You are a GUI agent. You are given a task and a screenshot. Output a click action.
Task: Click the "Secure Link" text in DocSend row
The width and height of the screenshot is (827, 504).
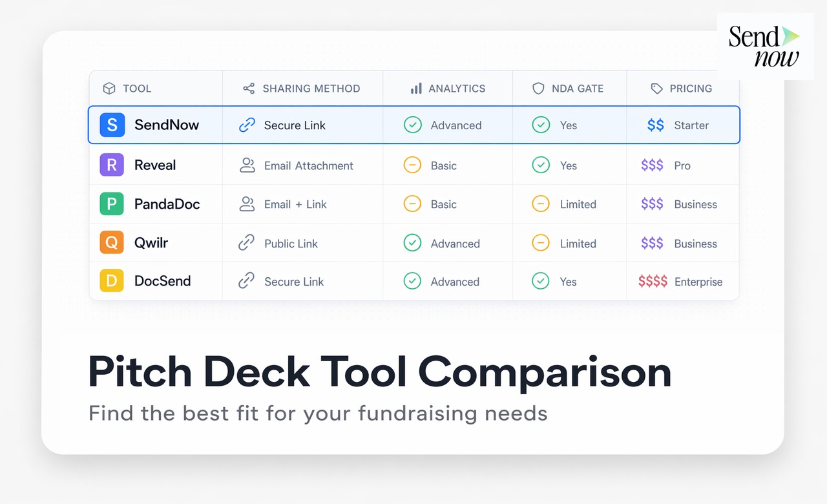293,281
